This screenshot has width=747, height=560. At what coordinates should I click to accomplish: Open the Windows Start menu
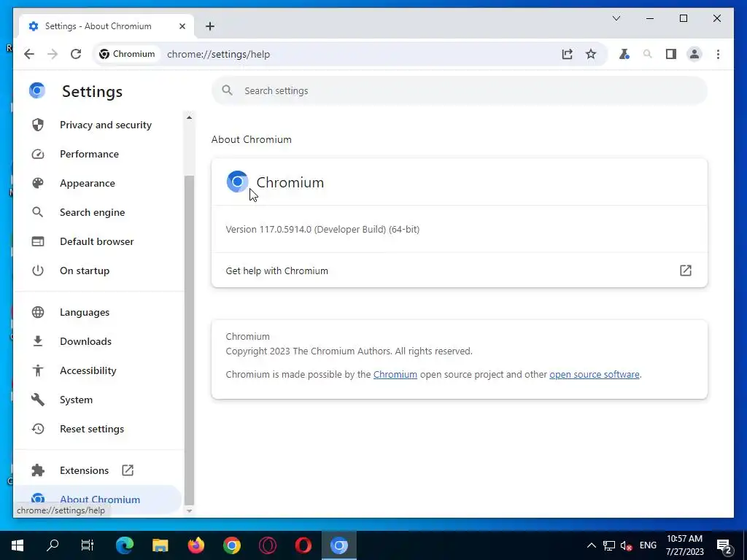pyautogui.click(x=18, y=545)
